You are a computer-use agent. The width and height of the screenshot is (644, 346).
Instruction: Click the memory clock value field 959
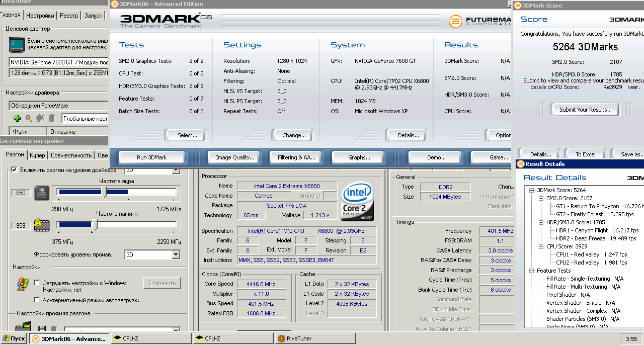click(x=21, y=226)
